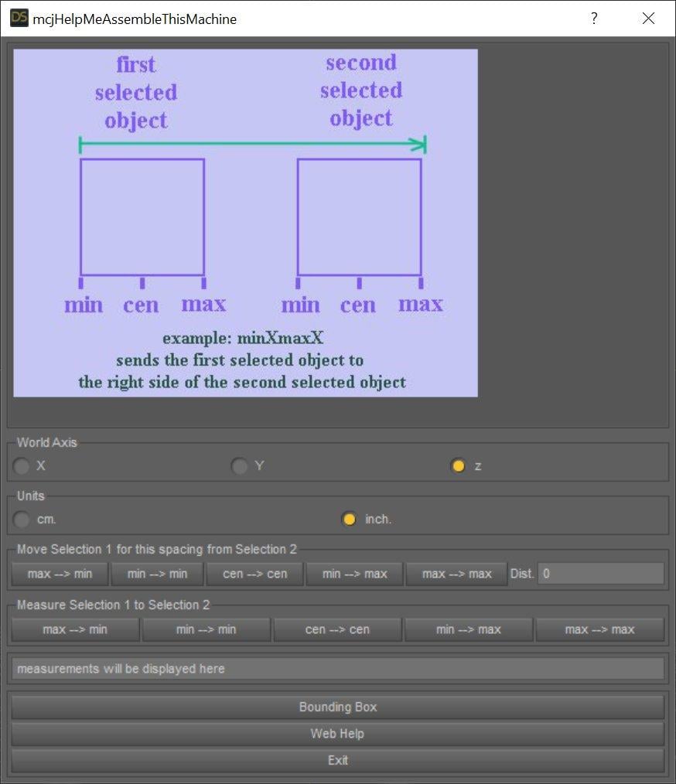Viewport: 676px width, 784px height.
Task: Focus the Dist. input field
Action: 601,574
